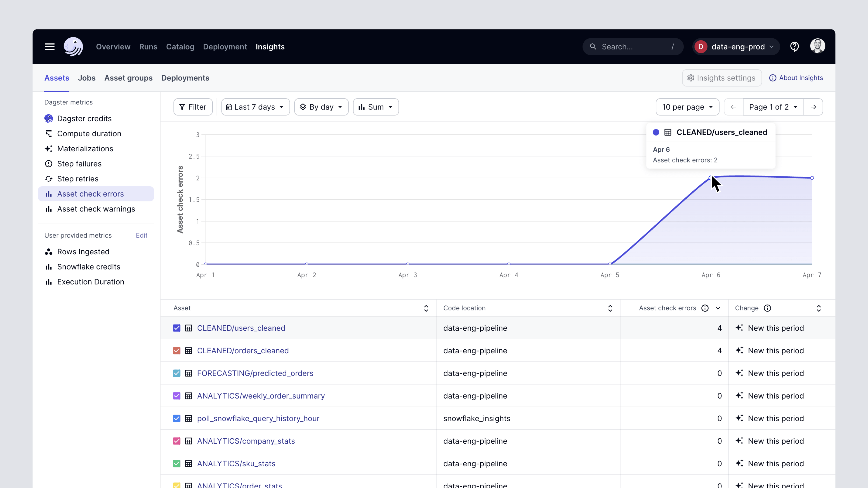
Task: Go to the Overview nav item
Action: (113, 47)
